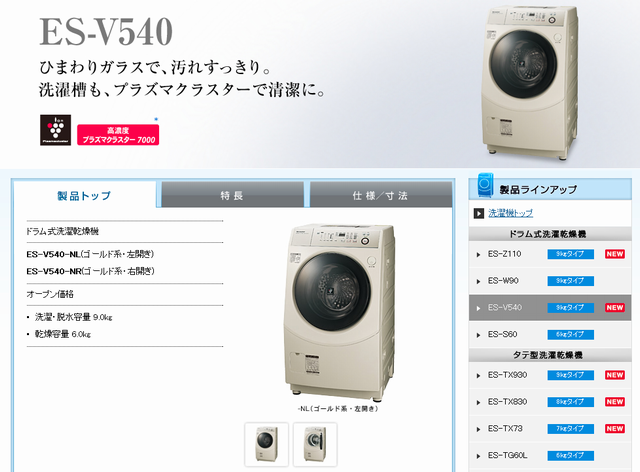640x472 pixels.
Task: Open the 洗濯機トップ link
Action: [x=511, y=213]
